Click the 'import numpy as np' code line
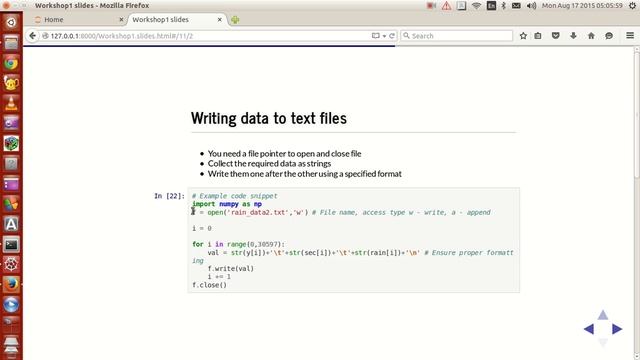 [x=227, y=204]
